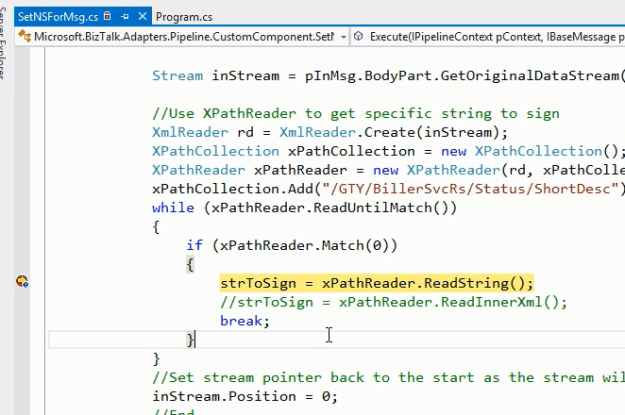Click 'inStream.Position = 0;' line
This screenshot has width=625, height=415.
pos(245,396)
